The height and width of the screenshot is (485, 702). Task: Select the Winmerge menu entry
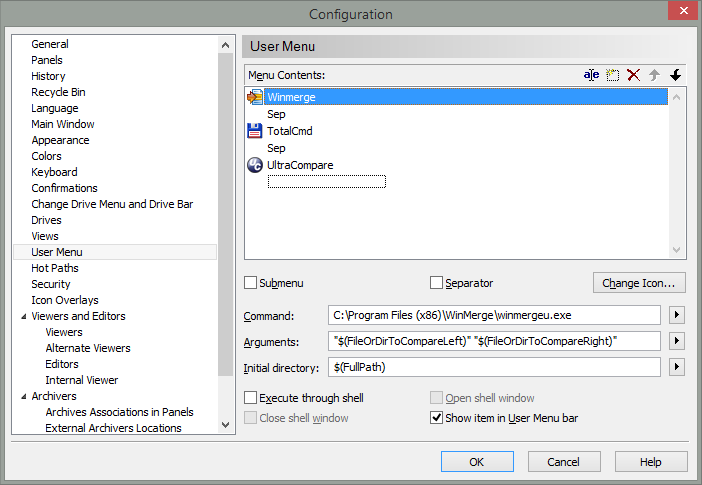(x=466, y=97)
